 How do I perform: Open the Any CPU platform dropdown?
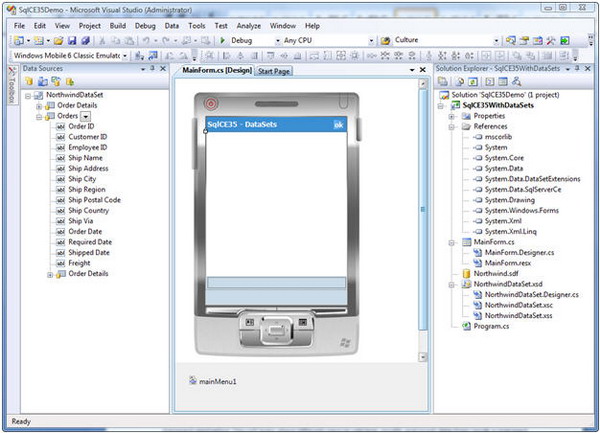pos(371,41)
